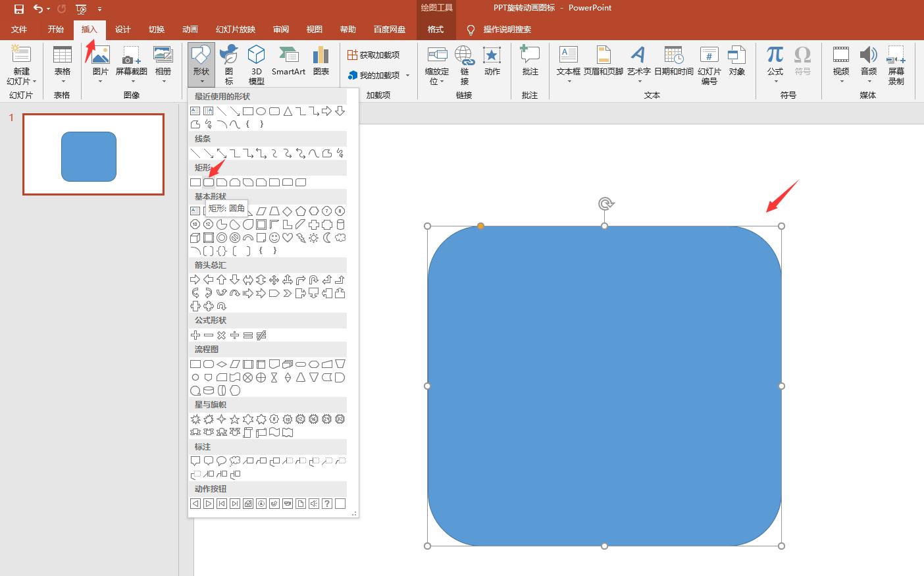Insert a text box (文本框)
924x576 pixels.
(568, 61)
